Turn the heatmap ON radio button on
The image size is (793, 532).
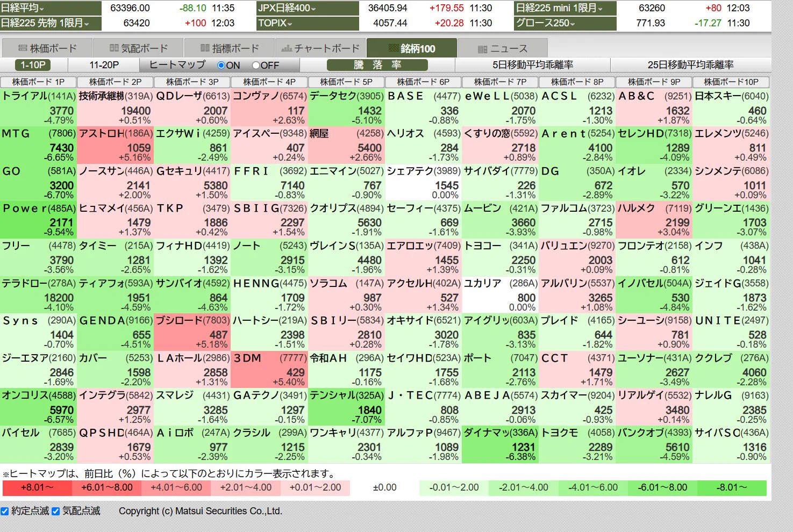[x=221, y=65]
